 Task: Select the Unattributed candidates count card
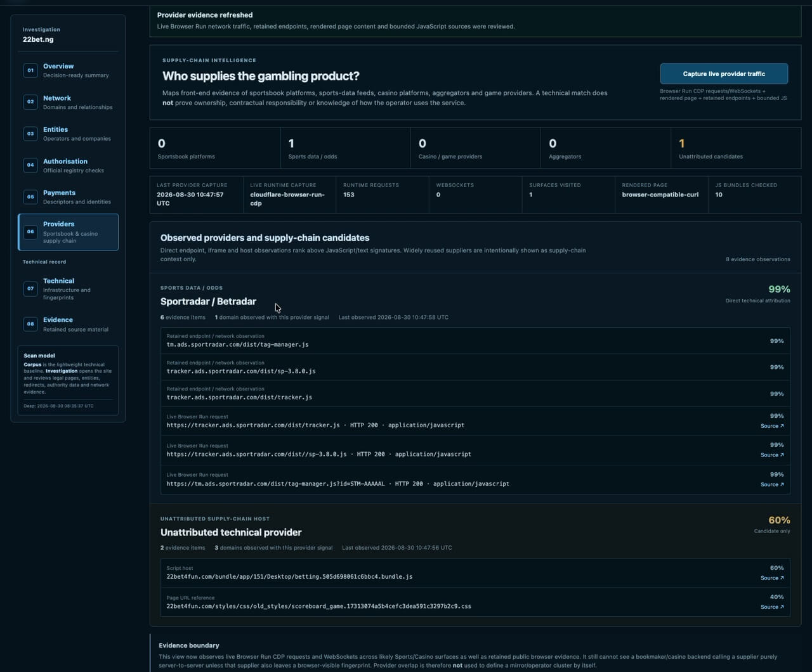coord(736,148)
